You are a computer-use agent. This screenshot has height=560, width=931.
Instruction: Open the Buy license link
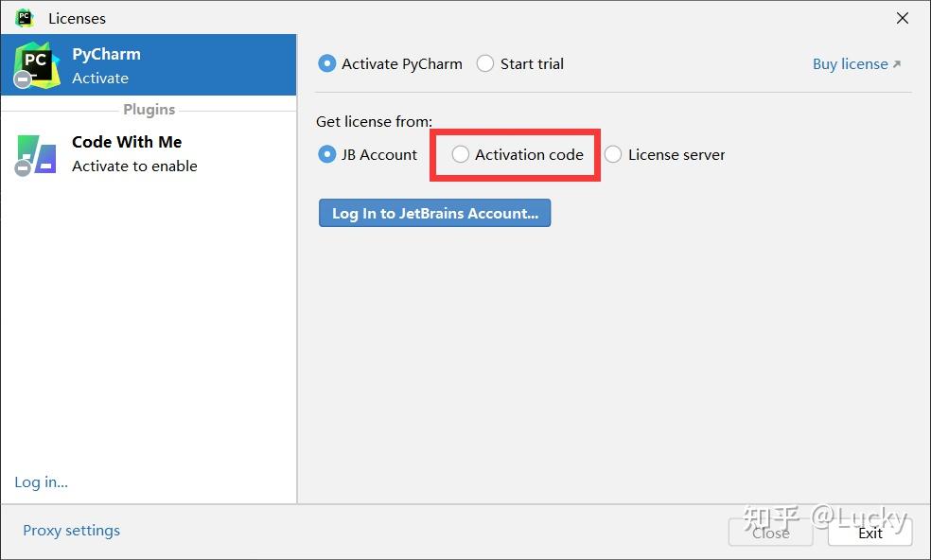pyautogui.click(x=850, y=64)
